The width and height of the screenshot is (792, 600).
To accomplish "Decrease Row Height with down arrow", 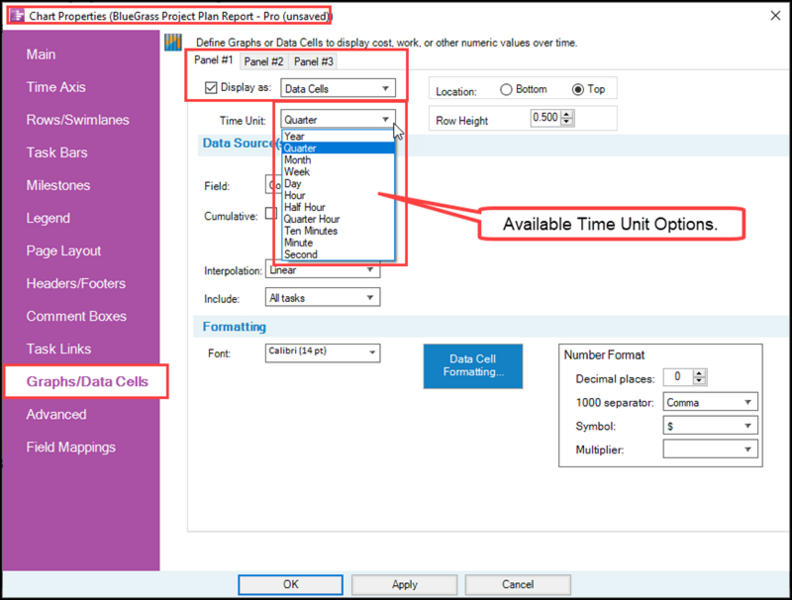I will pos(567,122).
